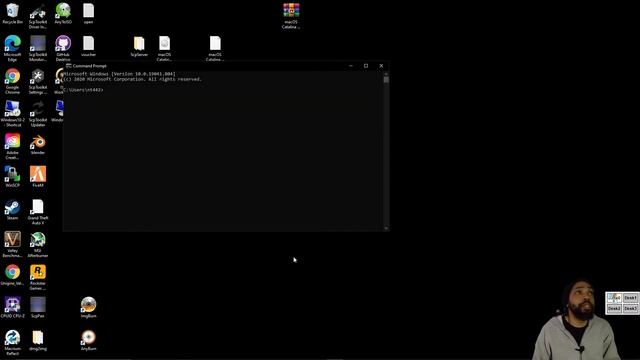This screenshot has height=360, width=640.
Task: Minimize the Command Prompt window
Action: [x=351, y=66]
